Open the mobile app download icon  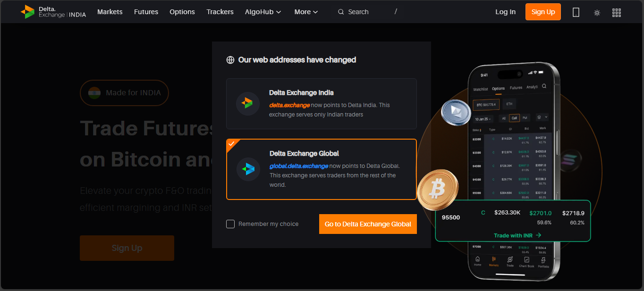click(576, 12)
